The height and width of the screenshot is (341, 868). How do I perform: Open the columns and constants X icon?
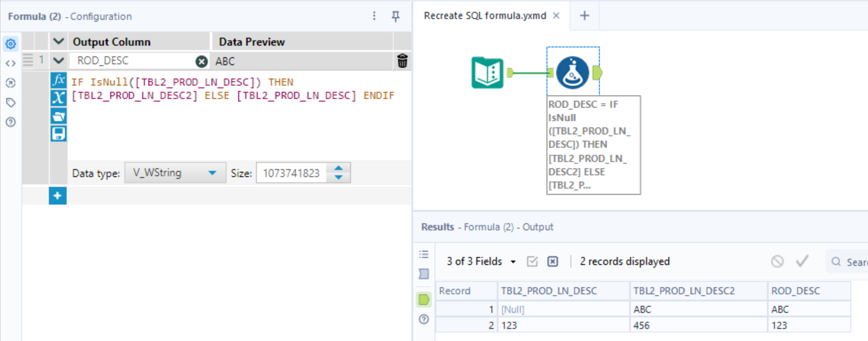[x=58, y=98]
